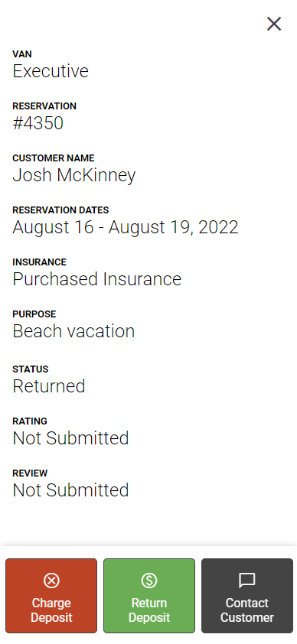
Task: Click the Beach vacation purpose text
Action: (x=73, y=331)
